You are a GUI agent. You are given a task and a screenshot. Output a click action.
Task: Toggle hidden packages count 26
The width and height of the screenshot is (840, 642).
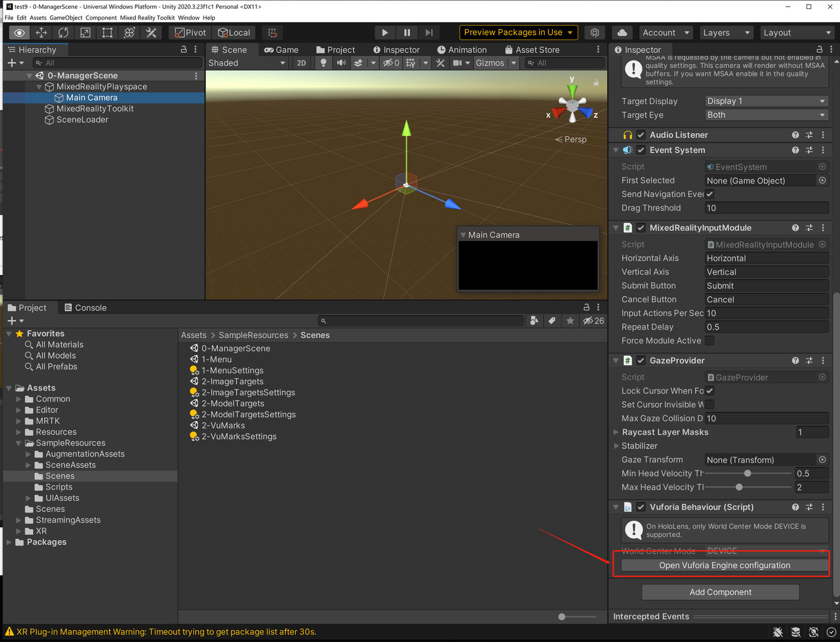[x=594, y=321]
